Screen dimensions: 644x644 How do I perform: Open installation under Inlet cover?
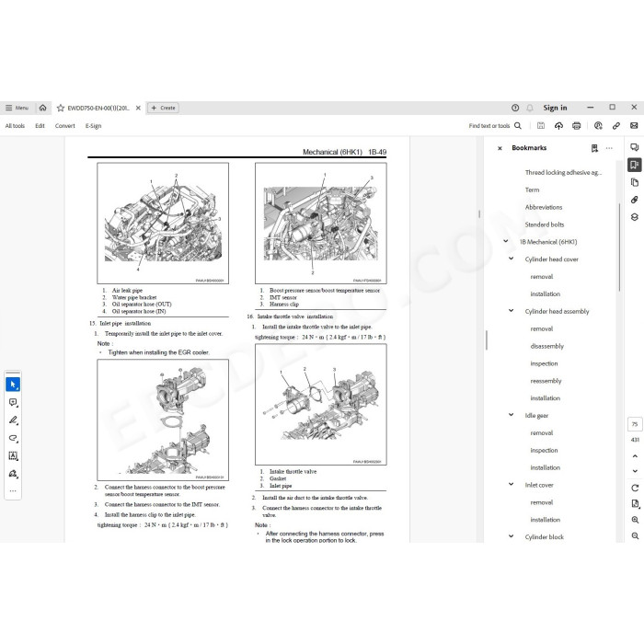545,520
